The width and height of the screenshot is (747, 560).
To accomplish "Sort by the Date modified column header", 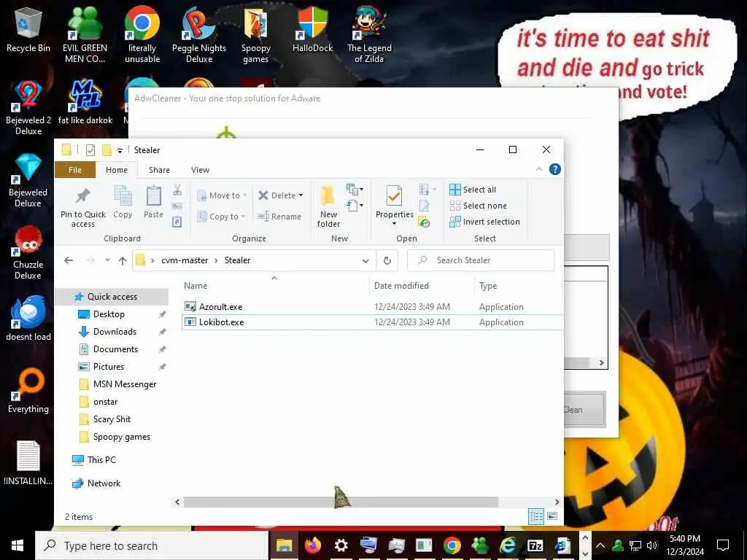I will [x=401, y=286].
